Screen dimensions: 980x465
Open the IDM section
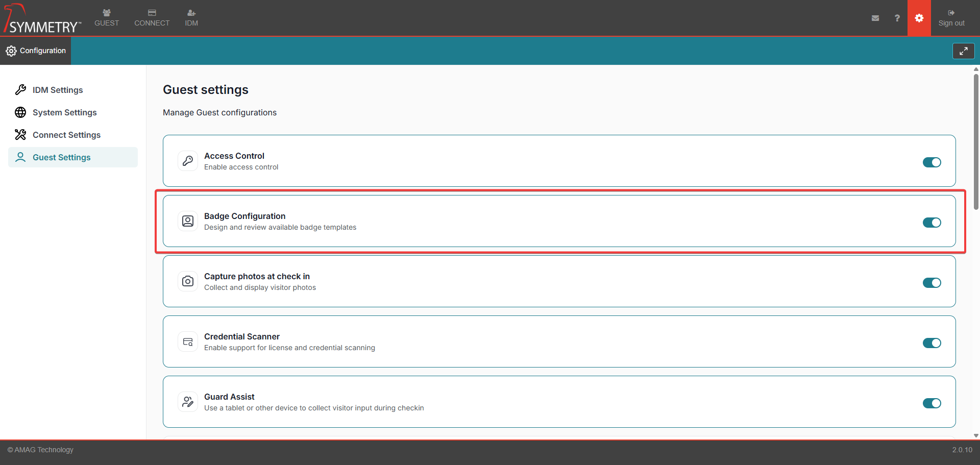click(191, 18)
